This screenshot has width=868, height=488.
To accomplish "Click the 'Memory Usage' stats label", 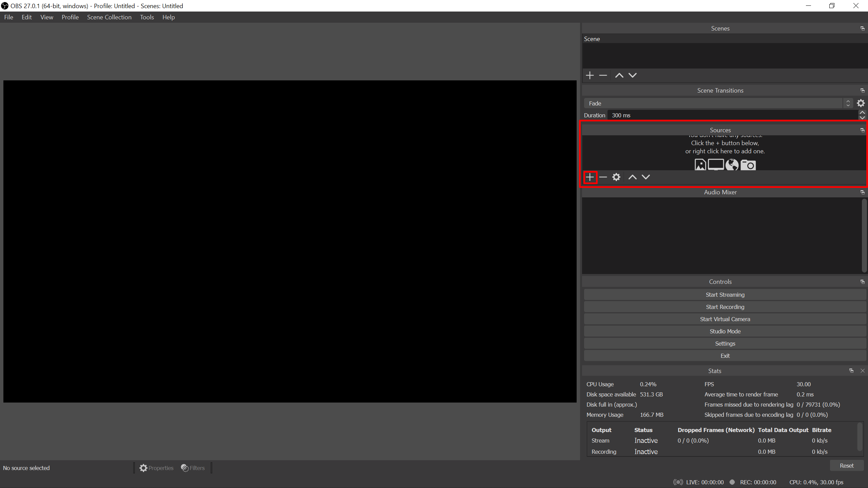I will (x=605, y=415).
